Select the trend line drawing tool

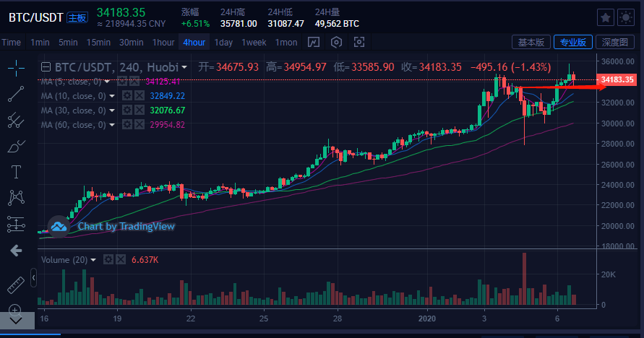[16, 94]
